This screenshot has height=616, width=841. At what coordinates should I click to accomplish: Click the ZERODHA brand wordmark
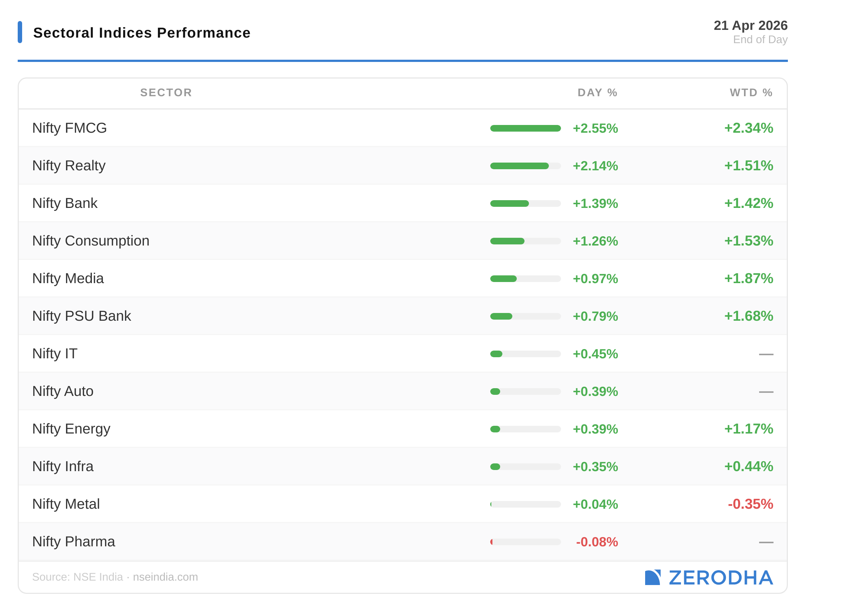pos(720,578)
